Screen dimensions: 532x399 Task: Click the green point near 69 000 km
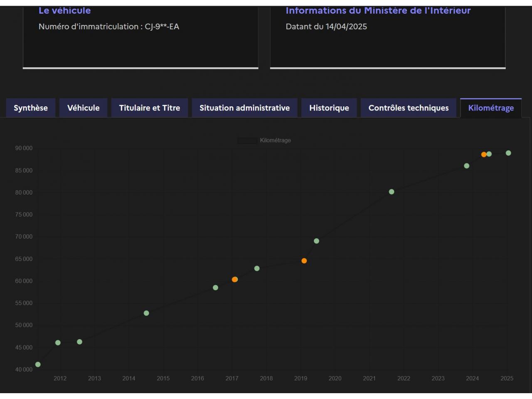coord(316,241)
